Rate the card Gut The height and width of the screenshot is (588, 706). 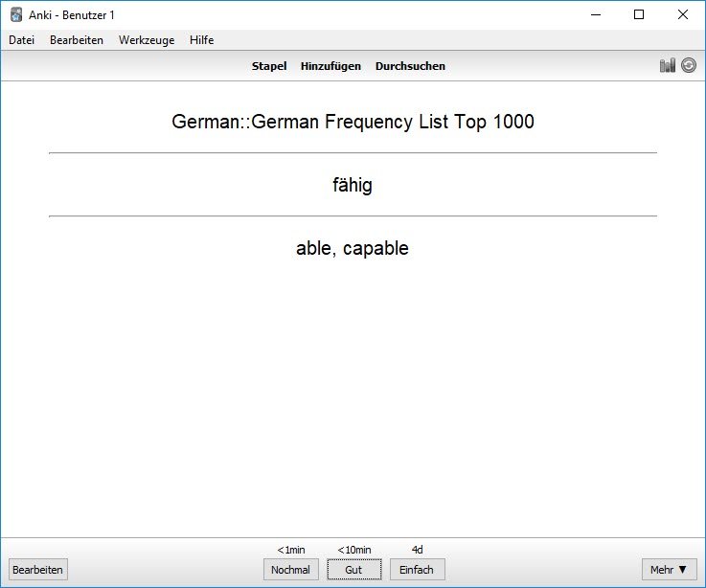pos(353,570)
